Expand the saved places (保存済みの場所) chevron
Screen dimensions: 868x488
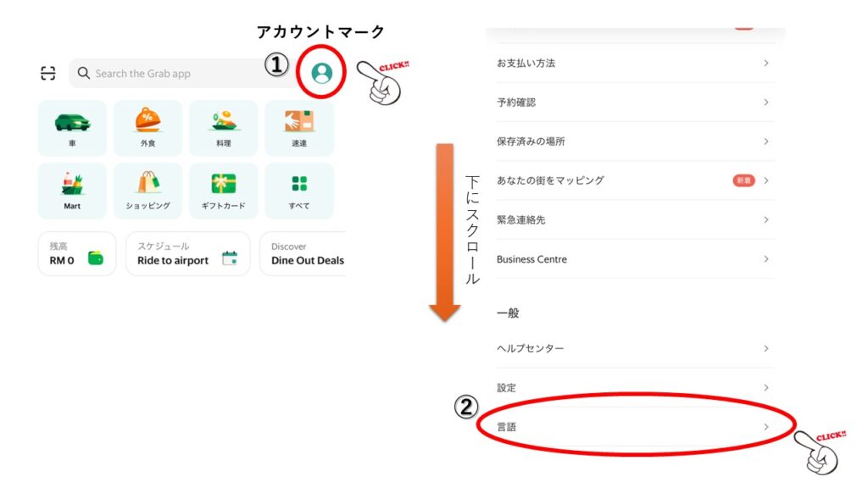tap(765, 141)
